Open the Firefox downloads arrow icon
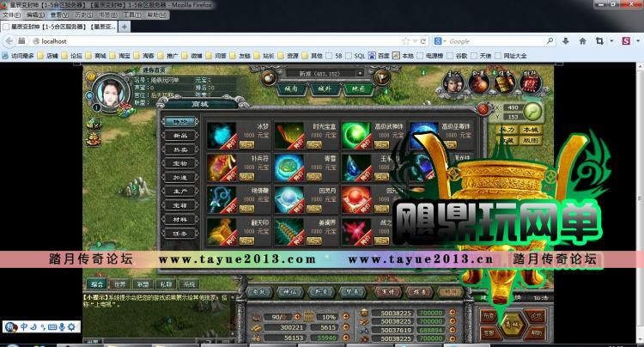Viewport: 644px width, 347px height. pyautogui.click(x=566, y=41)
